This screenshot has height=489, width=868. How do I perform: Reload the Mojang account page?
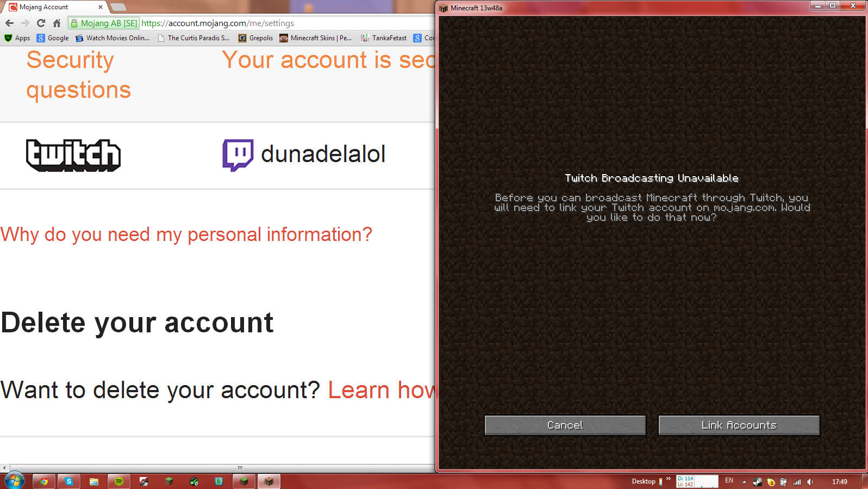pyautogui.click(x=41, y=23)
